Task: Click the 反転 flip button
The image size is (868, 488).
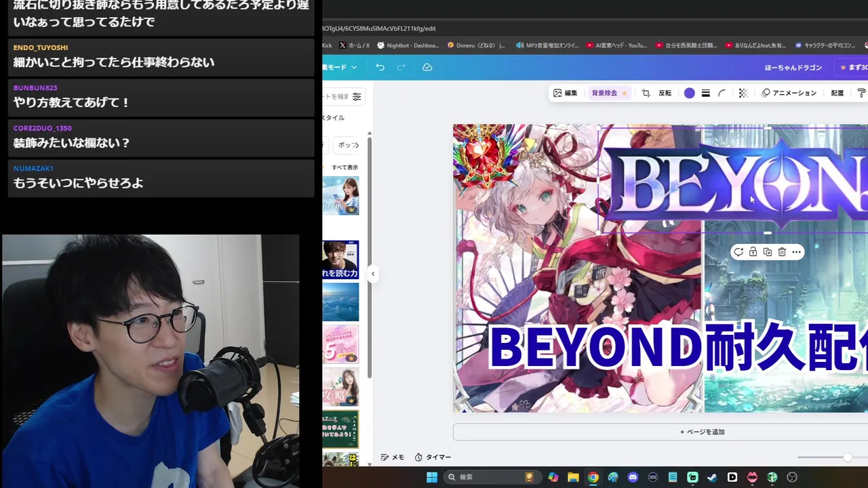Action: pyautogui.click(x=665, y=93)
